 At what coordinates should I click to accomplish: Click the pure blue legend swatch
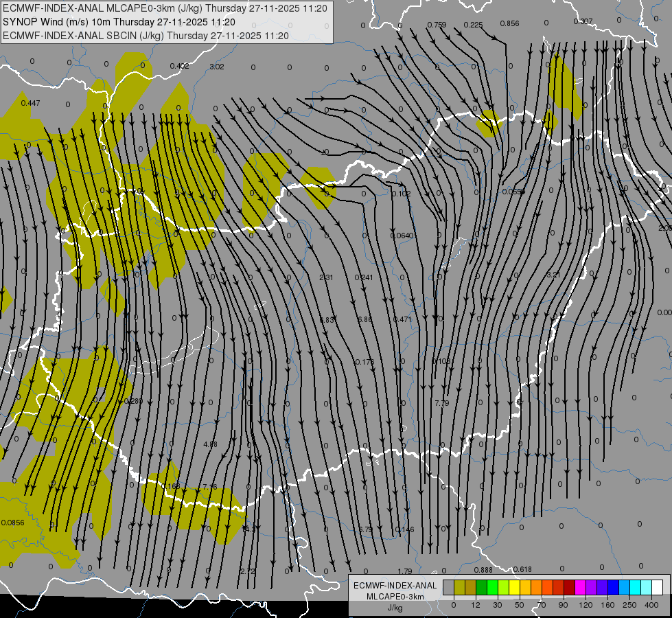point(614,587)
